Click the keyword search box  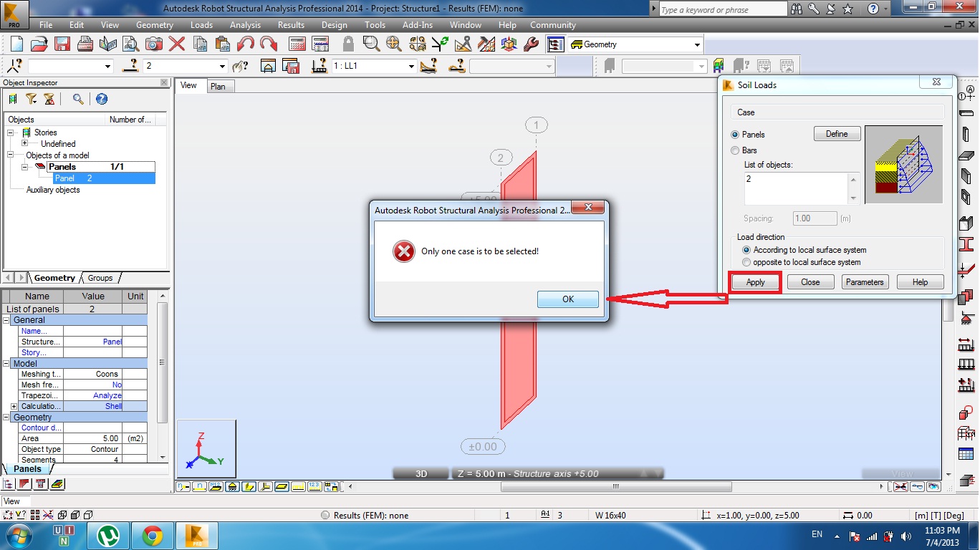click(x=722, y=9)
